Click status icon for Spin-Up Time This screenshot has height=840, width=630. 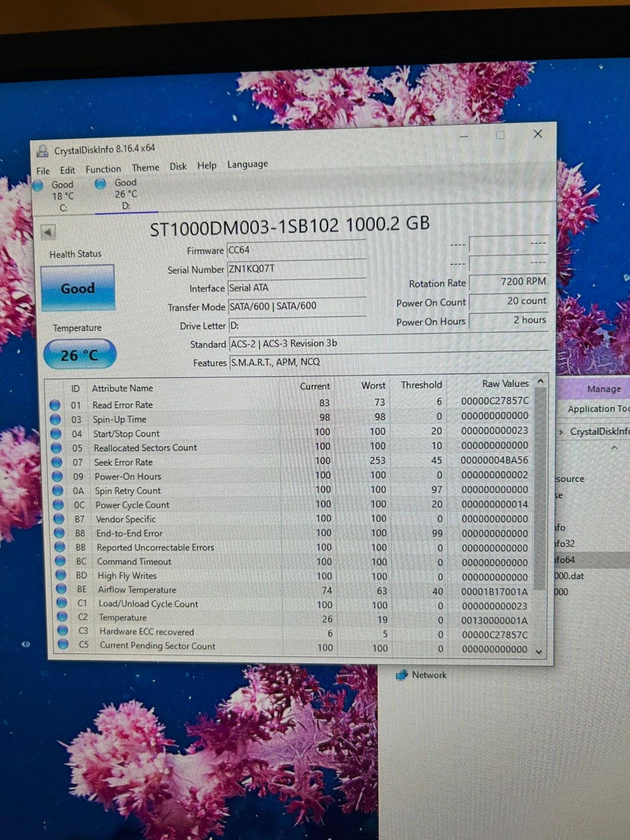click(55, 419)
